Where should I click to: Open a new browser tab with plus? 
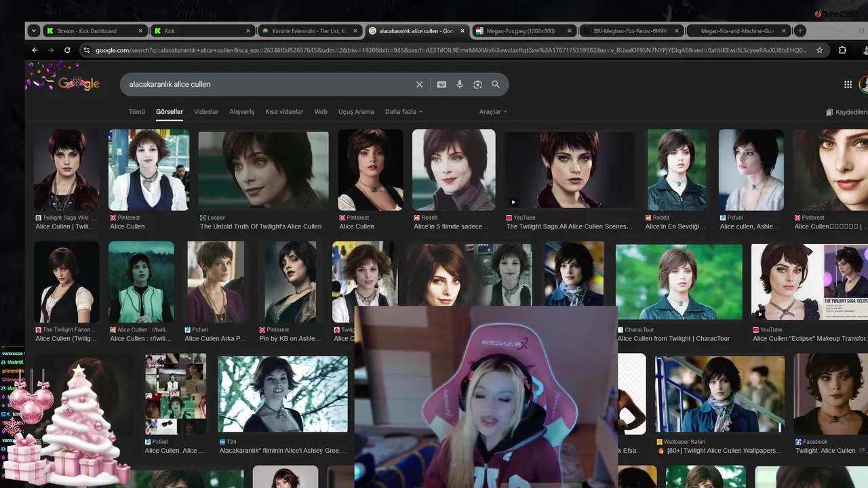(800, 30)
